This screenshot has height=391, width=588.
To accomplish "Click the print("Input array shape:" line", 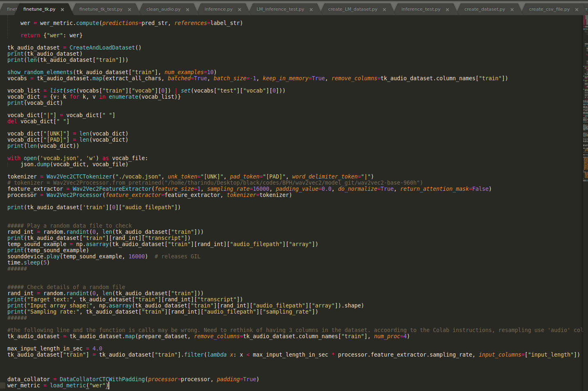I will [x=185, y=306].
